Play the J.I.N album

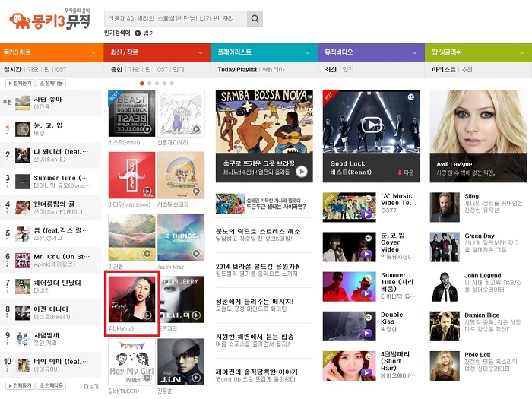(196, 378)
